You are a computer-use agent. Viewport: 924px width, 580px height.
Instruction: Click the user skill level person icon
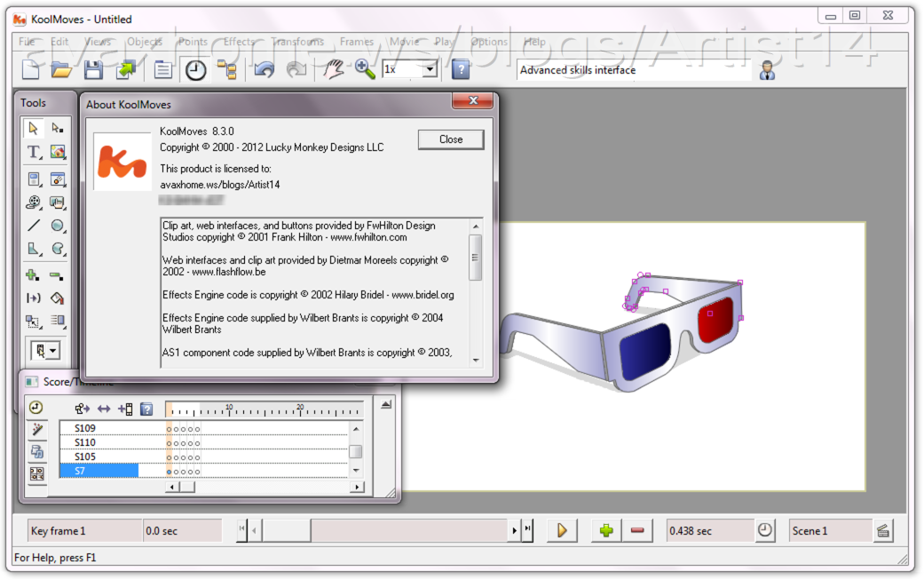pos(767,70)
